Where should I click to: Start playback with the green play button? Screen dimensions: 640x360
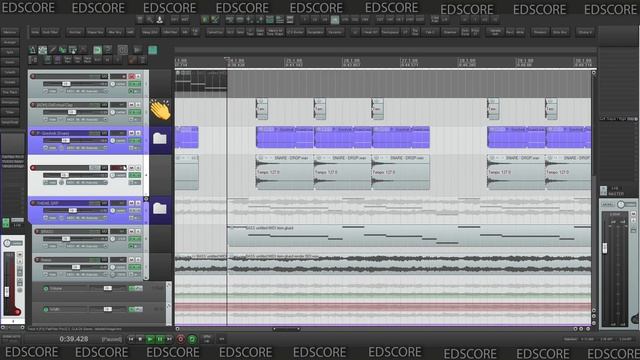click(150, 339)
